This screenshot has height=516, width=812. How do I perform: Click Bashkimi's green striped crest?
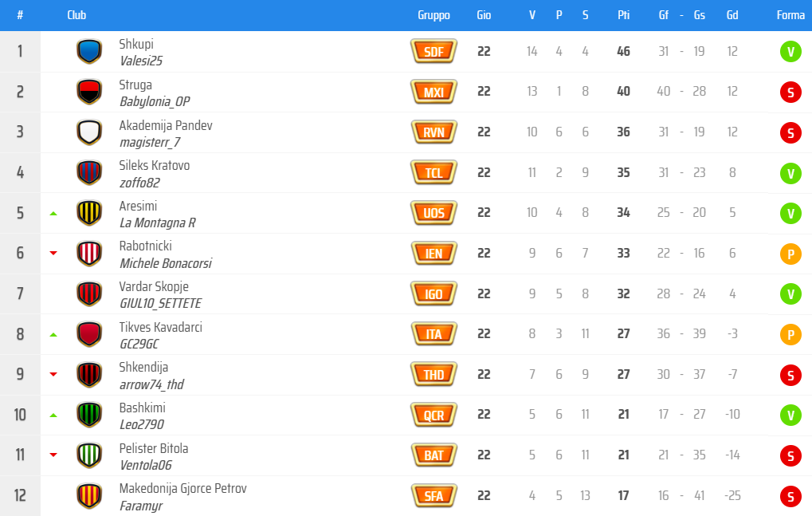[88, 415]
